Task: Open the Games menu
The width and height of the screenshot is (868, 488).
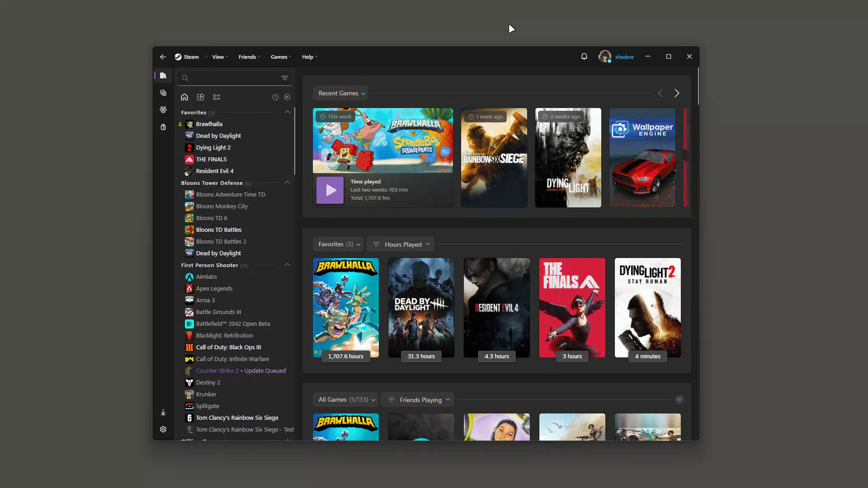Action: 281,57
